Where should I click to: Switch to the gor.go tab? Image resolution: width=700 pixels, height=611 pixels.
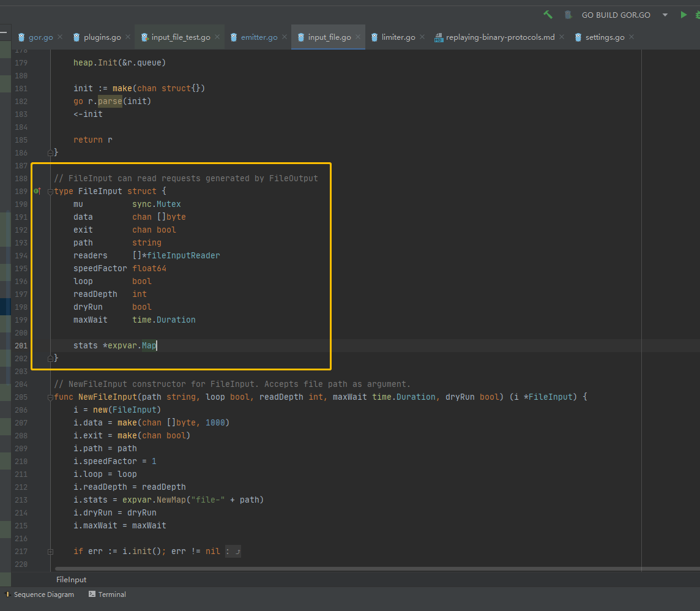40,37
